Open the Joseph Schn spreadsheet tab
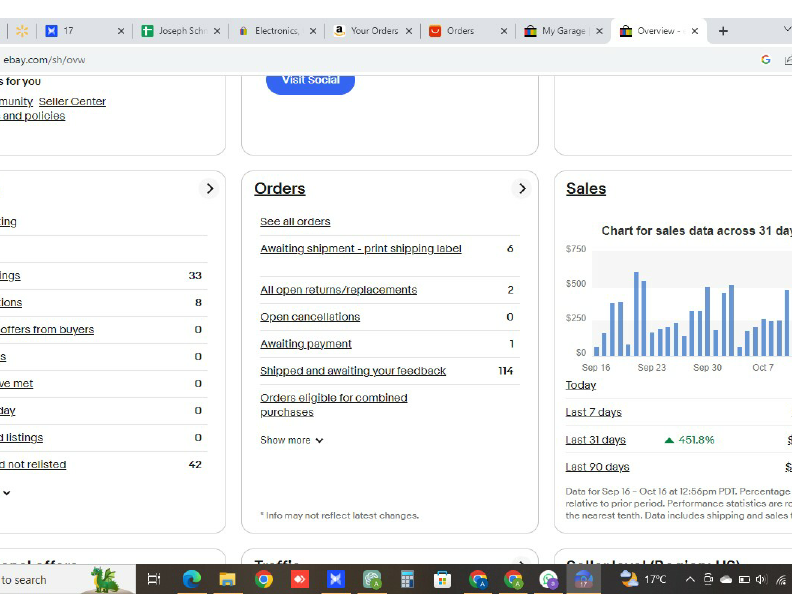The height and width of the screenshot is (612, 792). pyautogui.click(x=180, y=31)
